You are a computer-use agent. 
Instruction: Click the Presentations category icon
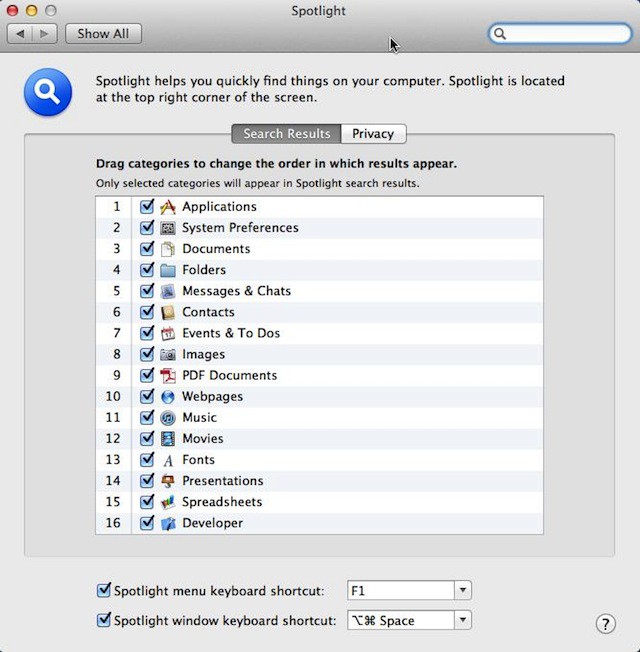point(168,481)
